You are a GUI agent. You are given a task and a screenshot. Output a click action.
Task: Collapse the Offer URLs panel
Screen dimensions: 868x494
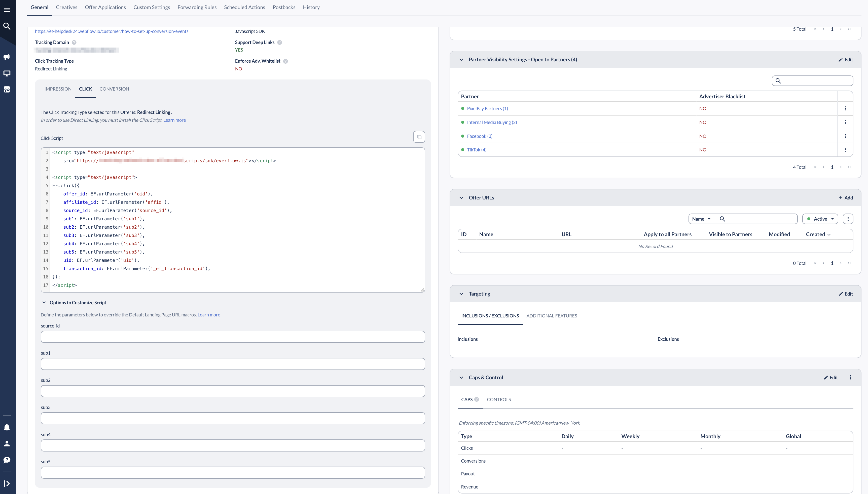tap(461, 198)
